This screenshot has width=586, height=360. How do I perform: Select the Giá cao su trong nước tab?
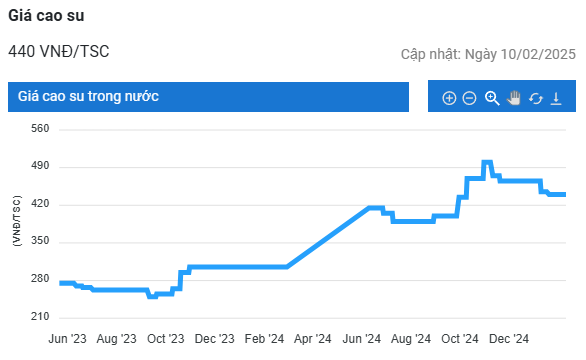click(x=208, y=96)
